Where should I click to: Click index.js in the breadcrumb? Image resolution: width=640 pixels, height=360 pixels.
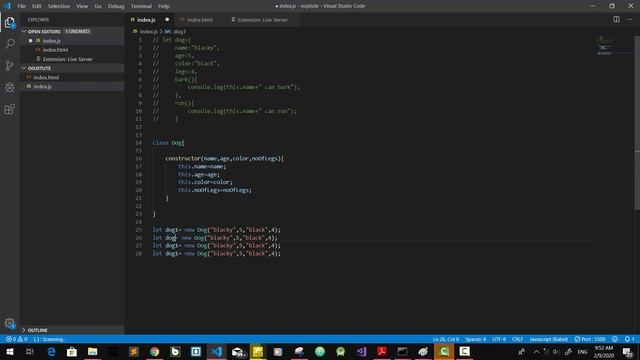[149, 31]
